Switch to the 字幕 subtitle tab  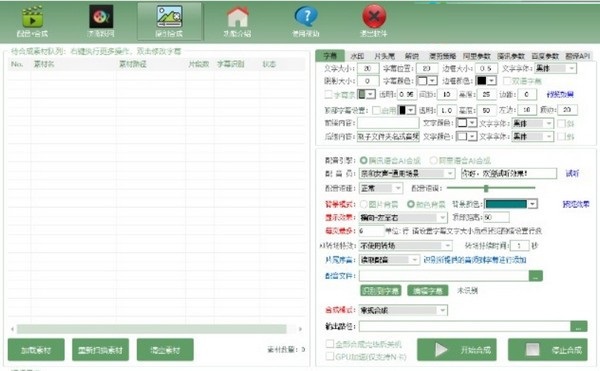[330, 56]
